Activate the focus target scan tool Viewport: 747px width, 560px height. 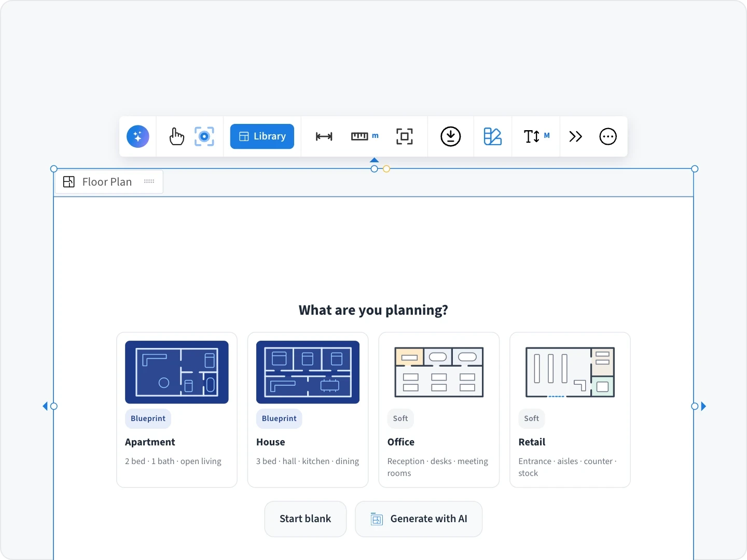(x=204, y=136)
